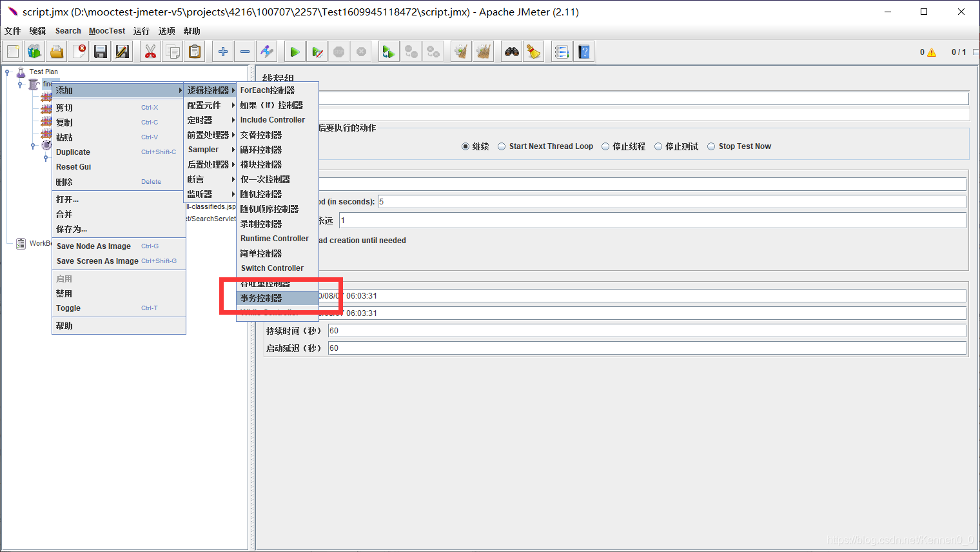The height and width of the screenshot is (552, 980).
Task: Select Test Plan tree node
Action: tap(43, 72)
